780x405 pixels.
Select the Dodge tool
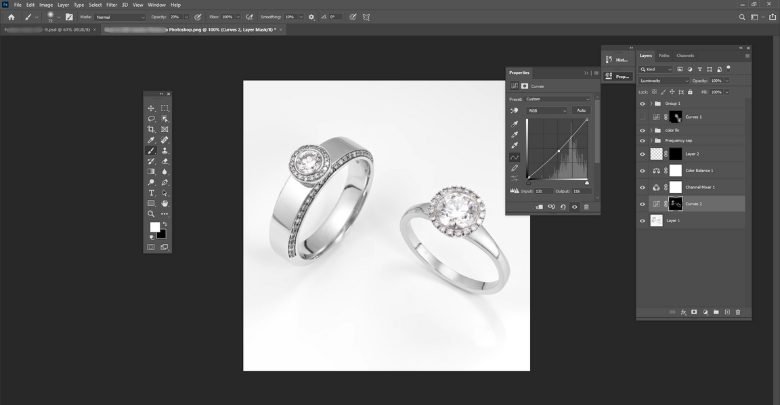click(x=151, y=182)
